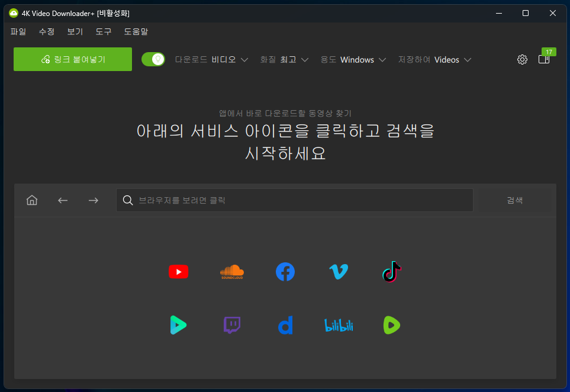The height and width of the screenshot is (392, 570).
Task: Expand the 다운로드 비디오 dropdown
Action: (211, 60)
